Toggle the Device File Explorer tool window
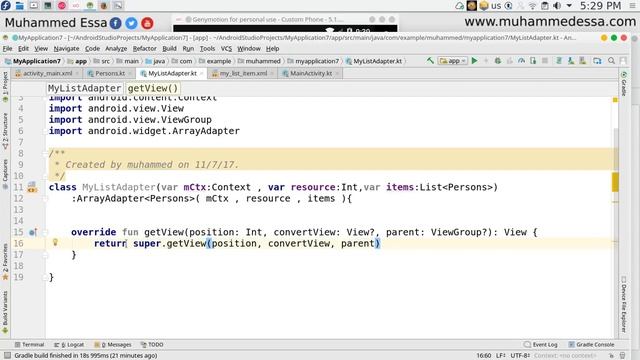The image size is (640, 360). pyautogui.click(x=624, y=304)
